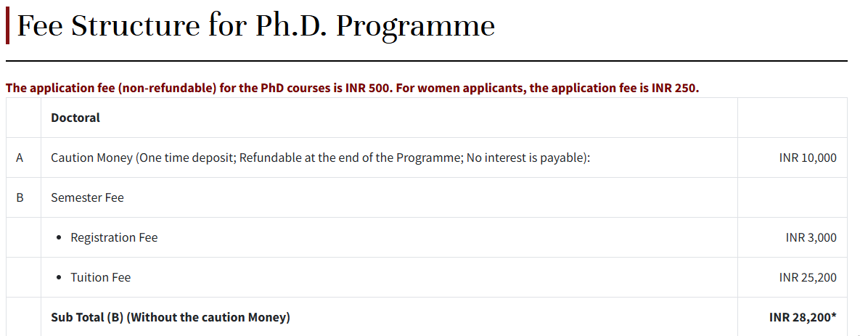Screen dimensions: 868x336
Task: Click the row letter "B" cell
Action: [20, 197]
